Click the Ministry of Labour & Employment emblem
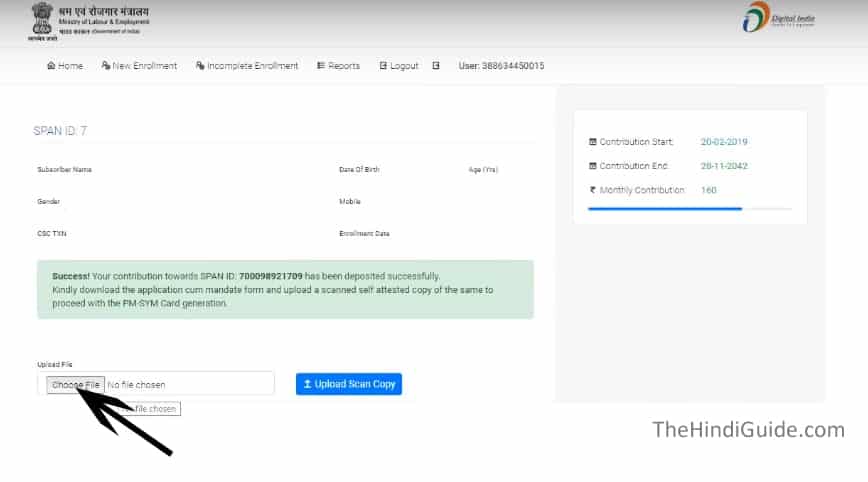868x482 pixels. pos(43,18)
